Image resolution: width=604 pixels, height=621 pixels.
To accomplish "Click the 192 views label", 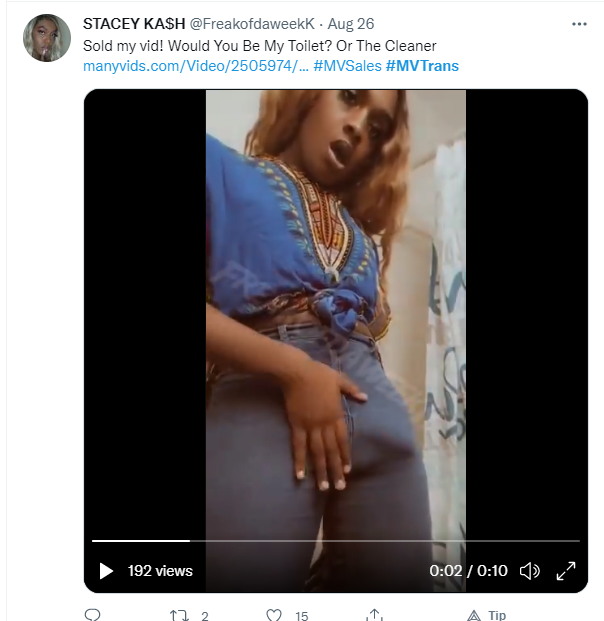I will click(160, 571).
